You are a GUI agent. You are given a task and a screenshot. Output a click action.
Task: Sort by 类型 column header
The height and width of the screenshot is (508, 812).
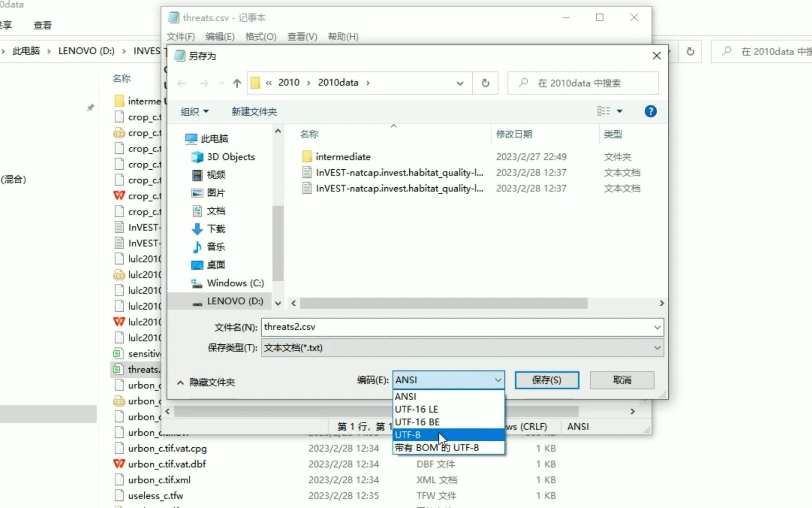click(613, 135)
